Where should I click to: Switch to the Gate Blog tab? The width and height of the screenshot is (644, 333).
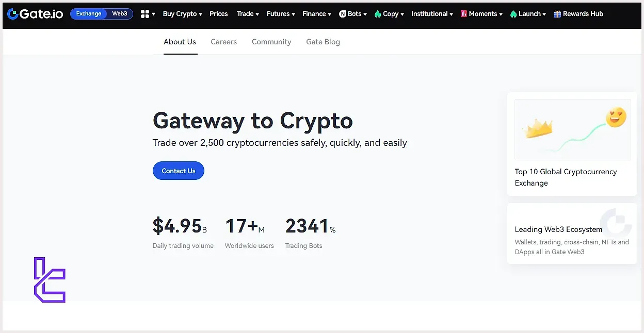pyautogui.click(x=323, y=42)
